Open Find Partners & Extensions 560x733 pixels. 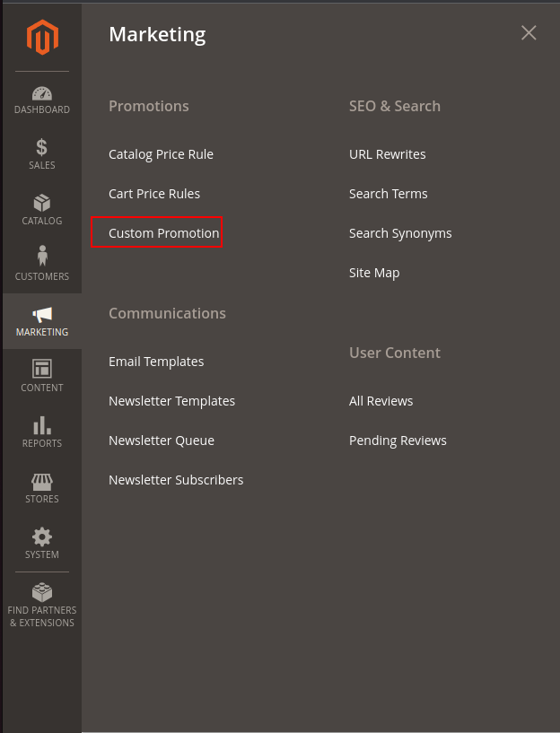pos(41,593)
